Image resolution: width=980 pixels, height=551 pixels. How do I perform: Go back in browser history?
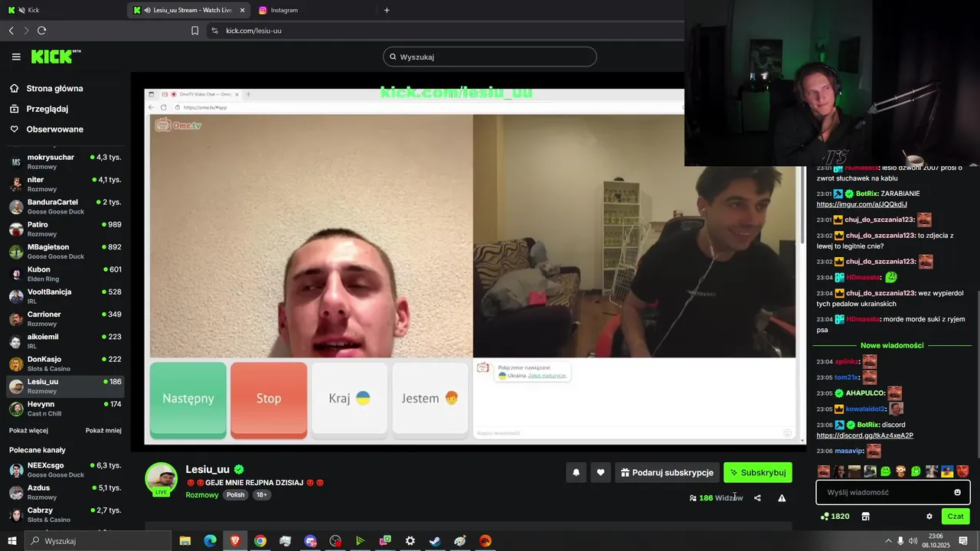(11, 31)
